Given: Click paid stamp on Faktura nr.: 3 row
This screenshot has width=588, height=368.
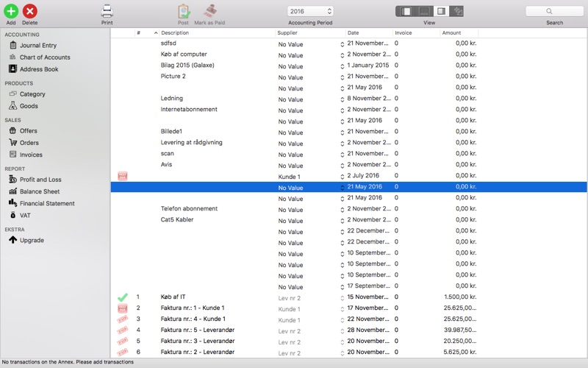Looking at the screenshot, I should pyautogui.click(x=123, y=342).
